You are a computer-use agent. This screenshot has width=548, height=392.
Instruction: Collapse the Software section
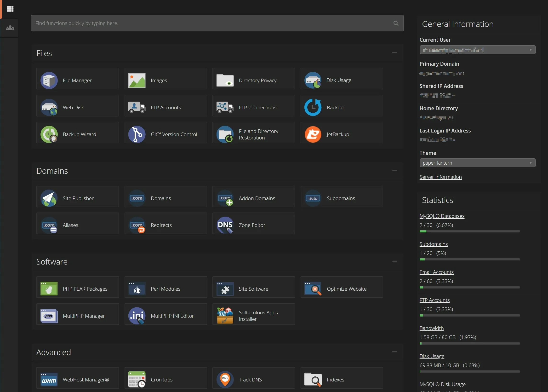pos(394,261)
